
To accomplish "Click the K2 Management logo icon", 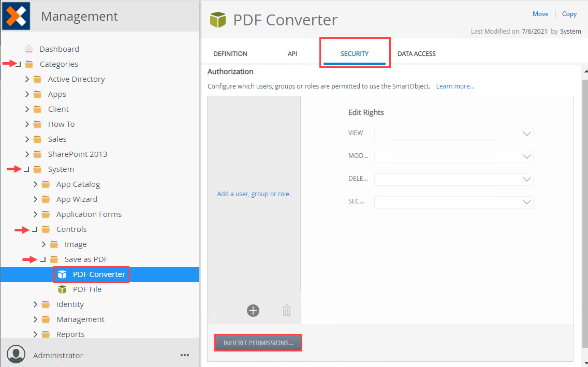I will [16, 16].
